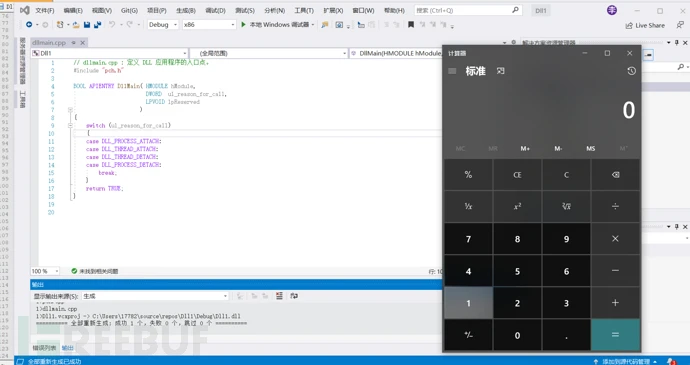Click the minus key in Calculator
690x365 pixels.
616,271
